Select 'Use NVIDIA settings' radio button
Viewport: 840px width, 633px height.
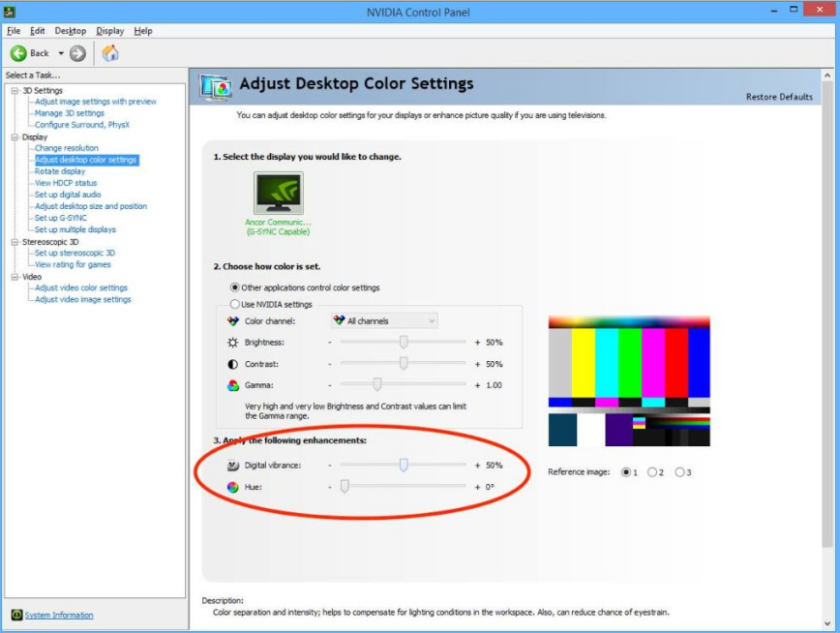click(234, 304)
